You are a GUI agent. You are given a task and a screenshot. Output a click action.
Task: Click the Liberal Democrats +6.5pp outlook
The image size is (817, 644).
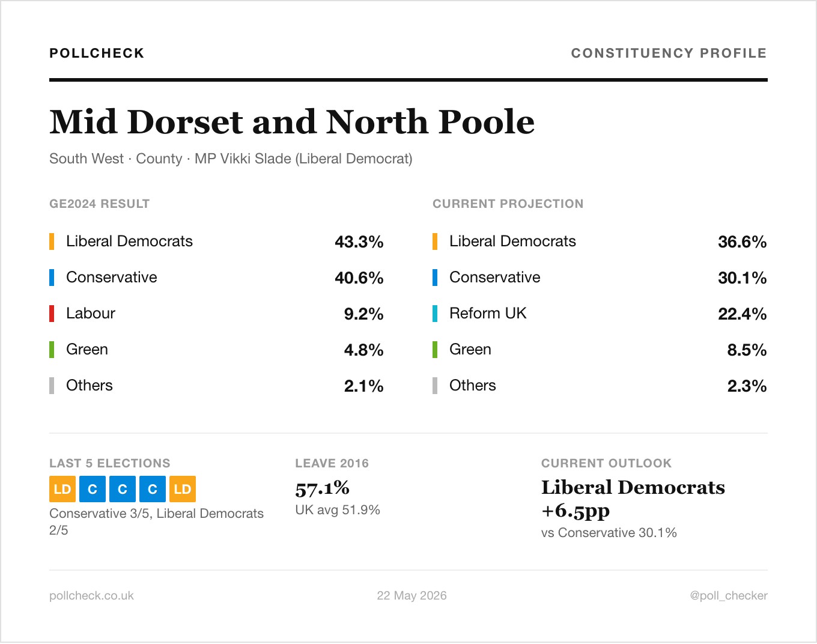633,499
